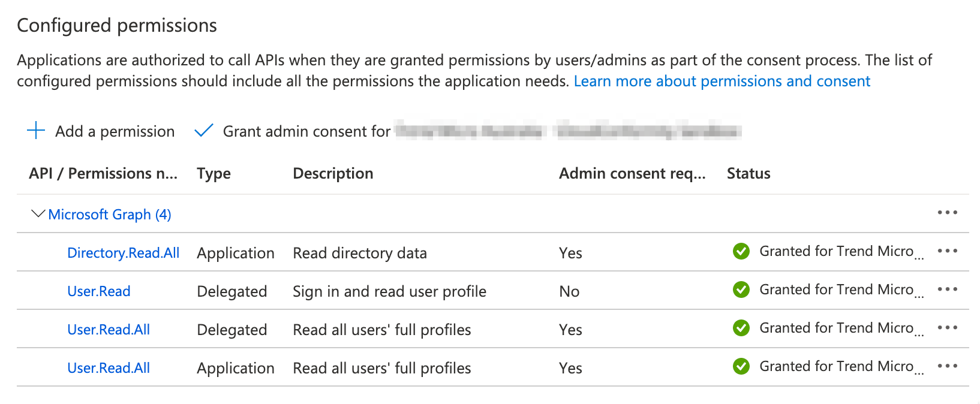Collapse the Microsoft Graph group chevron
This screenshot has height=404, width=980.
[38, 213]
